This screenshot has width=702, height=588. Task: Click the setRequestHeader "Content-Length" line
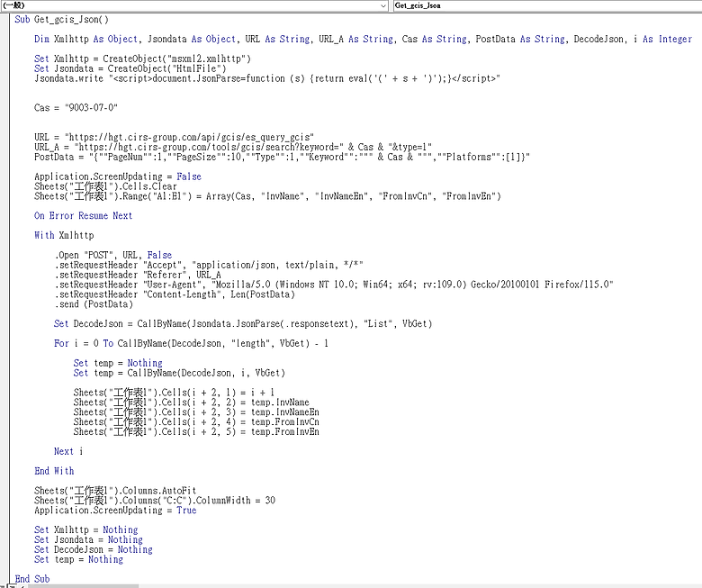coord(175,294)
